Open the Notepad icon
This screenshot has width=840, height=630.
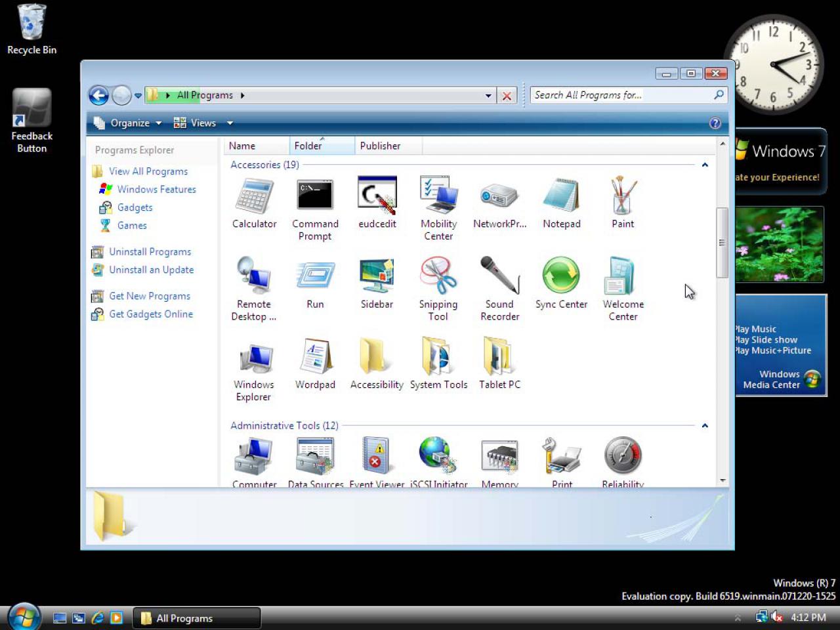(561, 196)
